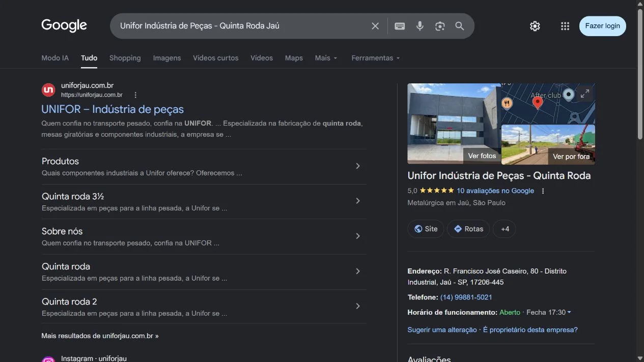Screen dimensions: 644x362
Task: Click É proprietário desta empresa link
Action: coord(530,329)
